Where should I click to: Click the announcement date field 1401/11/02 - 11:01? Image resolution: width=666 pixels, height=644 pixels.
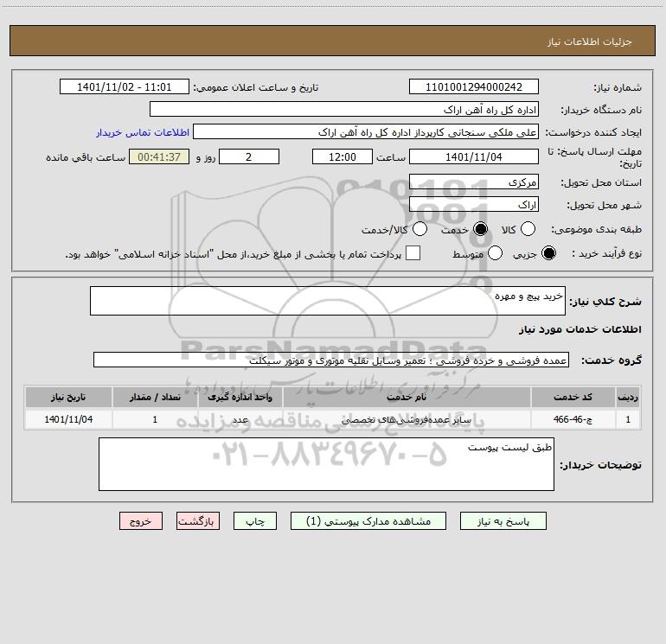click(x=125, y=86)
